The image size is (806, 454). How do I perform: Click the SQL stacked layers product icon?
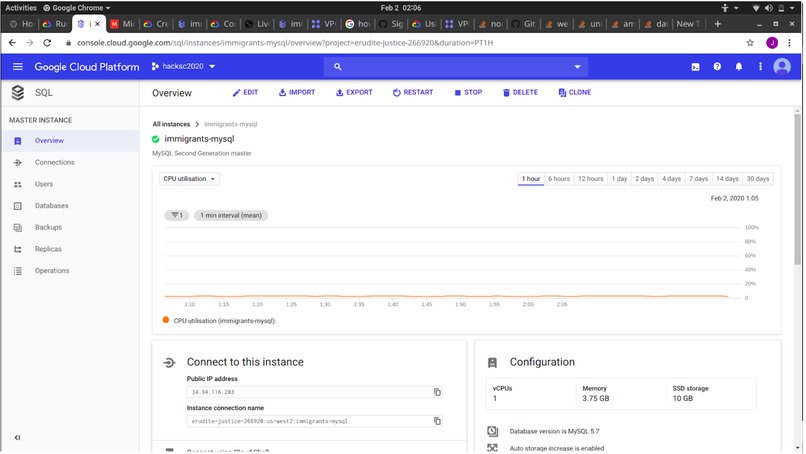coord(18,93)
